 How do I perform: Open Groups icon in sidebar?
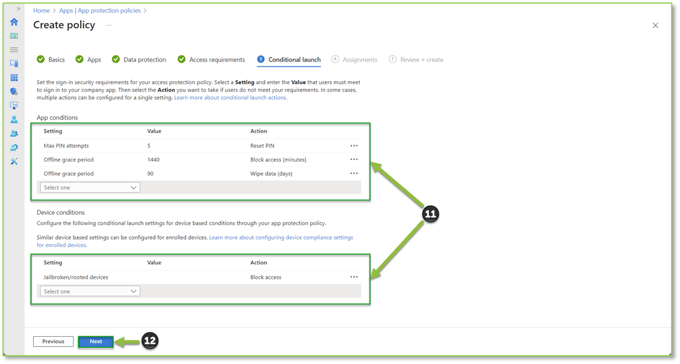click(14, 133)
